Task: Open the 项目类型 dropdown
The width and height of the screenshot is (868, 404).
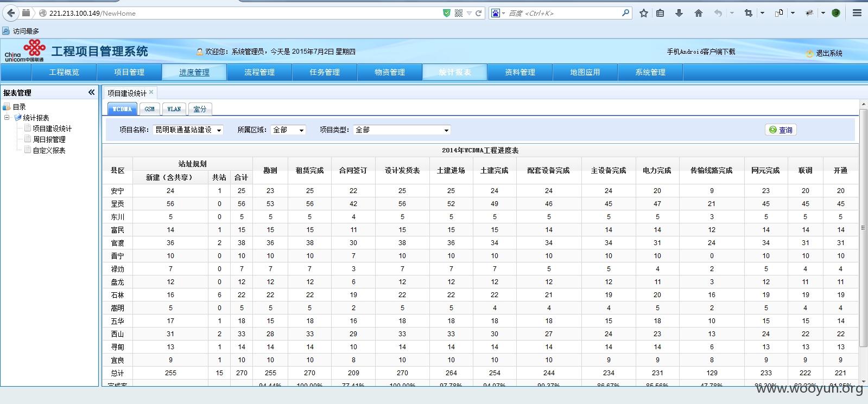Action: tap(402, 130)
